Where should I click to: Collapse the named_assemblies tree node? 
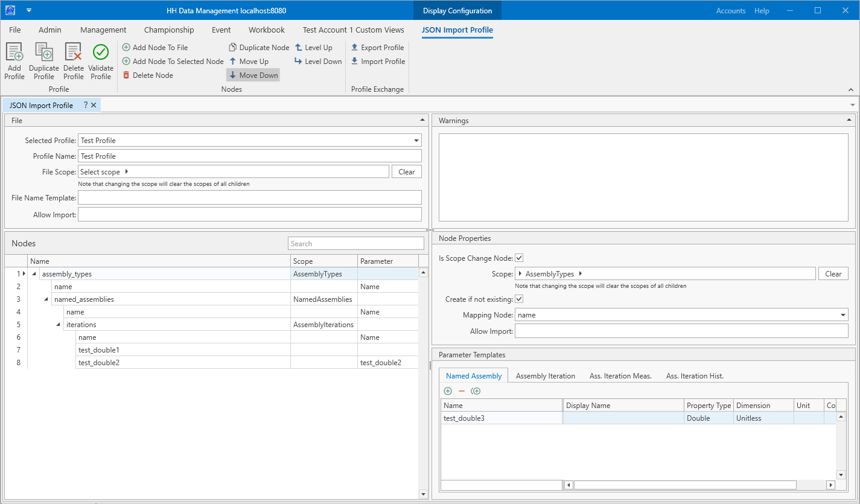point(46,299)
